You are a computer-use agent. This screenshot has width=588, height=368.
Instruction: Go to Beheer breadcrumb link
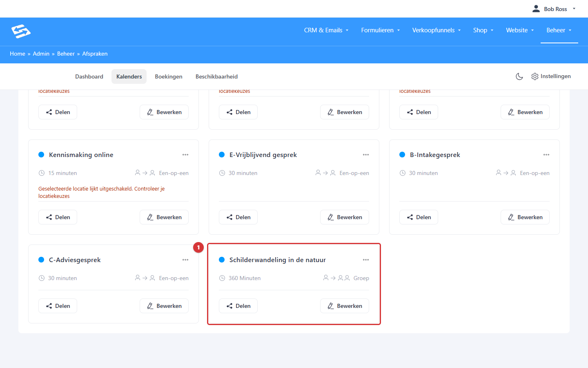tap(66, 54)
